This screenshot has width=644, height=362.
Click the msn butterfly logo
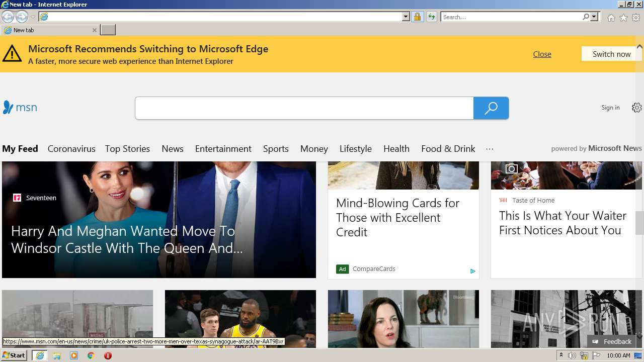pos(20,107)
